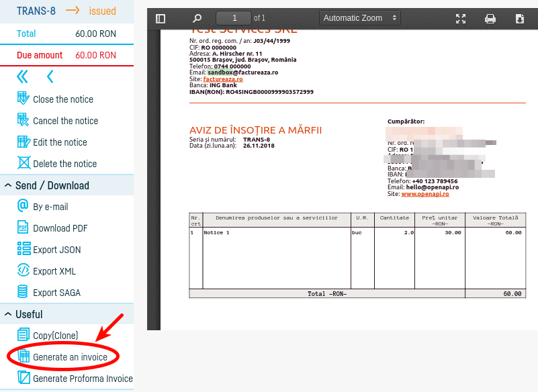Viewport: 538px width, 392px height.
Task: Toggle the PDF viewer sidebar
Action: tap(160, 19)
